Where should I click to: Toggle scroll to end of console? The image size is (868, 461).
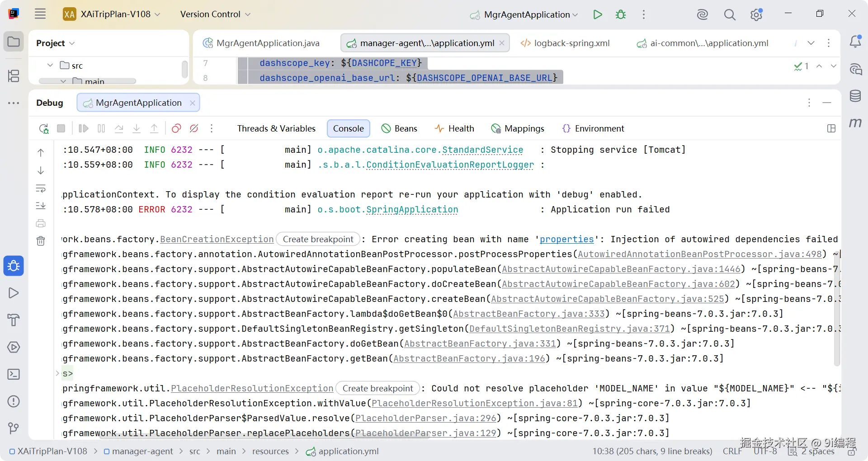[x=41, y=206]
